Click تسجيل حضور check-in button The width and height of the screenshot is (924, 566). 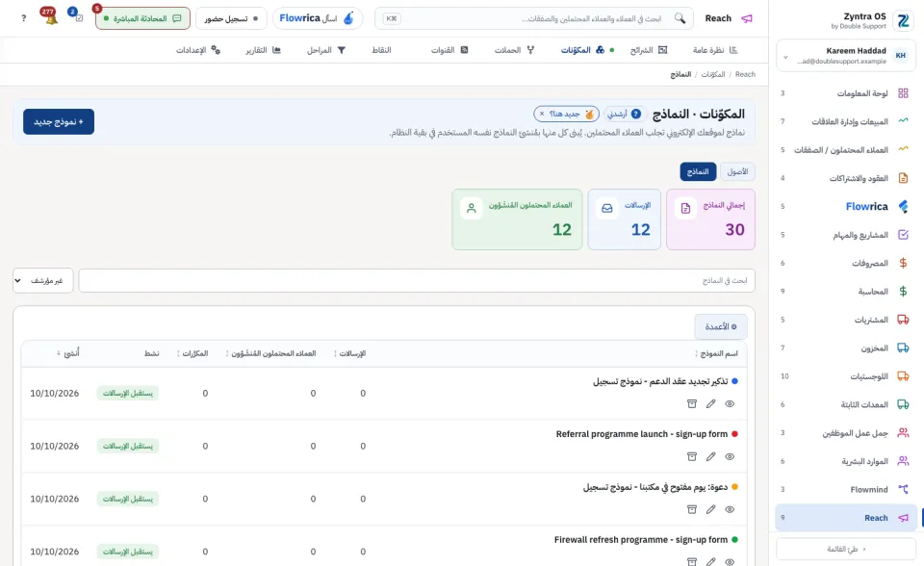click(231, 18)
